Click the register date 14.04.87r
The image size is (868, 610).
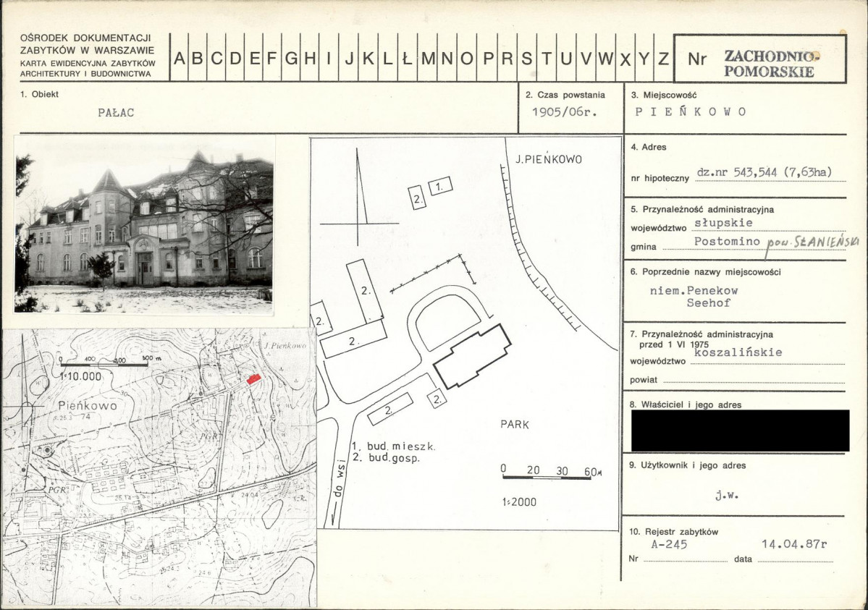(x=794, y=543)
